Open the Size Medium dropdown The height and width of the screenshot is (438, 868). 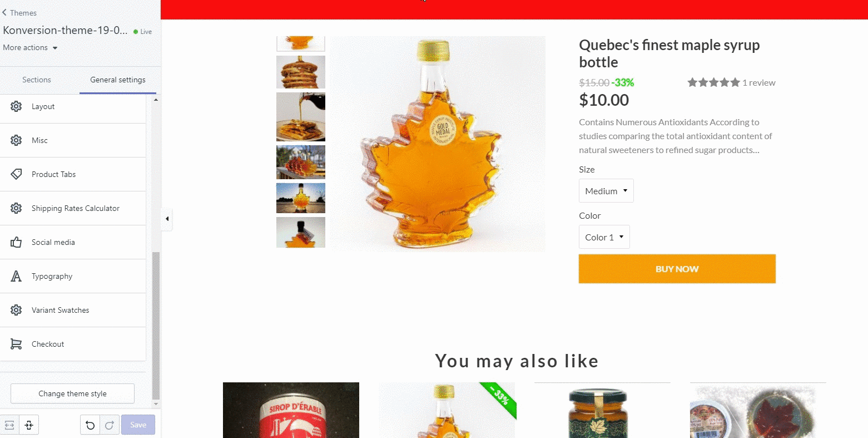pos(606,191)
